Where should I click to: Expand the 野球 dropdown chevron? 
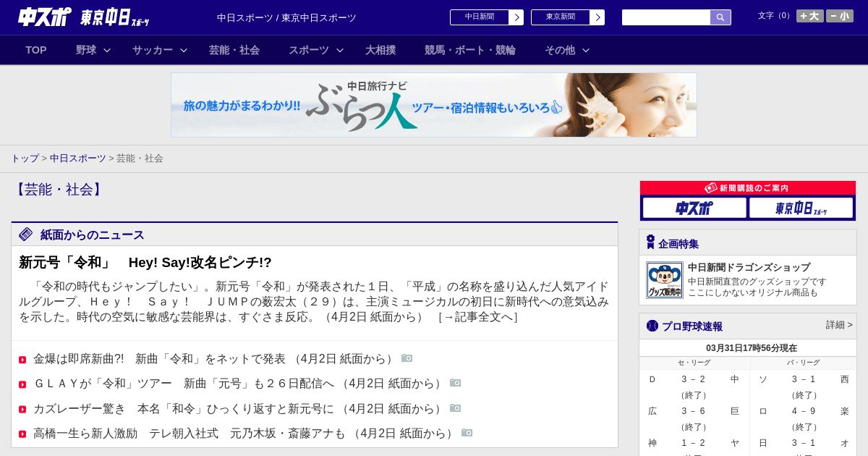click(107, 50)
